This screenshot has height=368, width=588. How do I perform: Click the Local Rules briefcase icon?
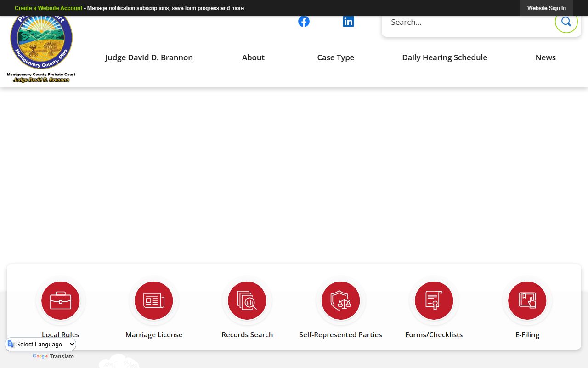pyautogui.click(x=61, y=300)
